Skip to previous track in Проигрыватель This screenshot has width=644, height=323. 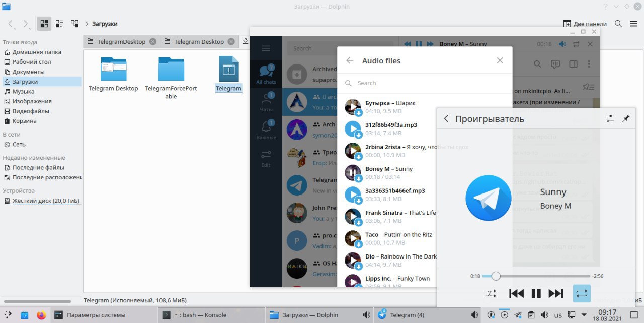[x=517, y=293]
